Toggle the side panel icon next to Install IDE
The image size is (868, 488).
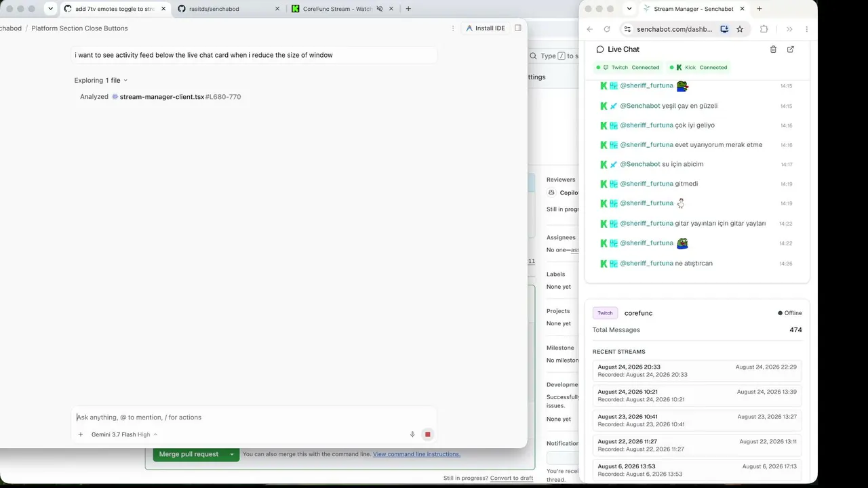pos(518,28)
